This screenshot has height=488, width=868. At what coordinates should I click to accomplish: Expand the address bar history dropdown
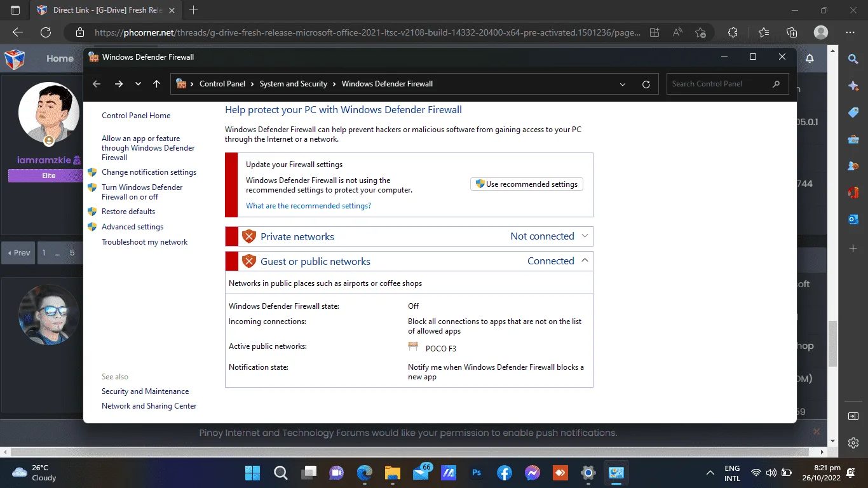point(623,84)
